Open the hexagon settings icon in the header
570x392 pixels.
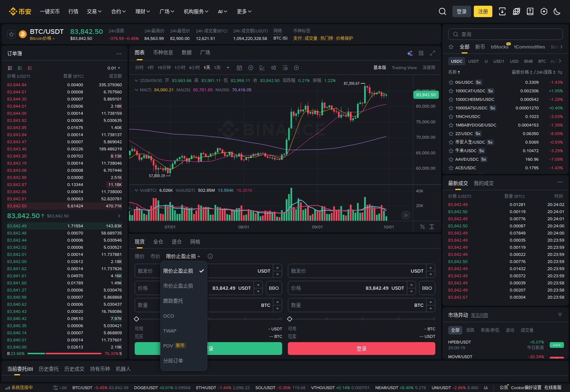click(544, 12)
